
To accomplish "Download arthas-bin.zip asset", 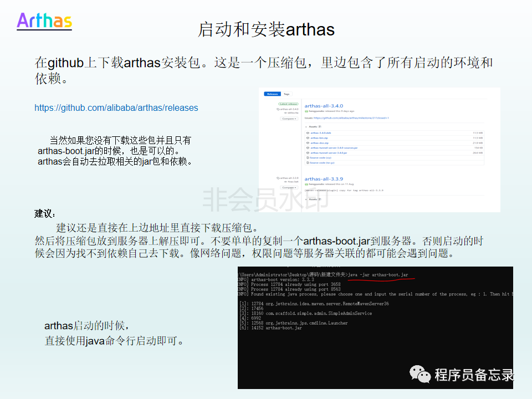I will click(319, 138).
